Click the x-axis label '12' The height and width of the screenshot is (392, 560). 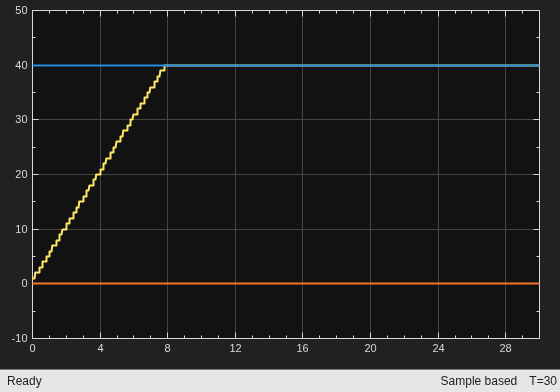tap(235, 348)
